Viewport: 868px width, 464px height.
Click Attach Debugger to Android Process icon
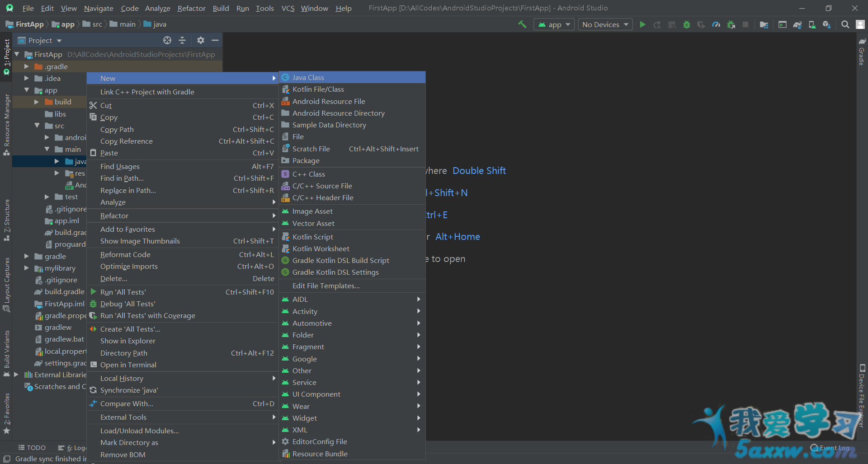(731, 24)
